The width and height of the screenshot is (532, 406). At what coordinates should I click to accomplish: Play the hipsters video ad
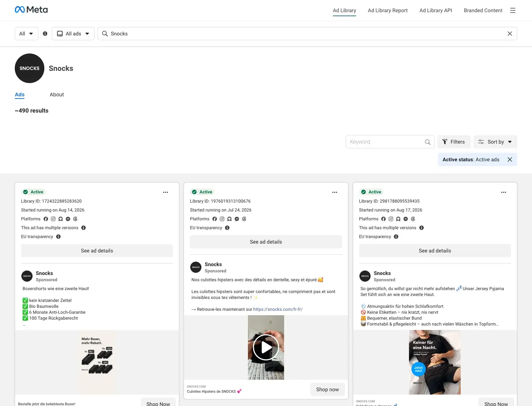pyautogui.click(x=266, y=347)
